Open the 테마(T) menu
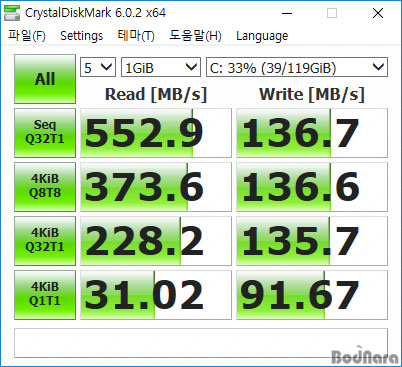The width and height of the screenshot is (402, 367). pos(136,36)
